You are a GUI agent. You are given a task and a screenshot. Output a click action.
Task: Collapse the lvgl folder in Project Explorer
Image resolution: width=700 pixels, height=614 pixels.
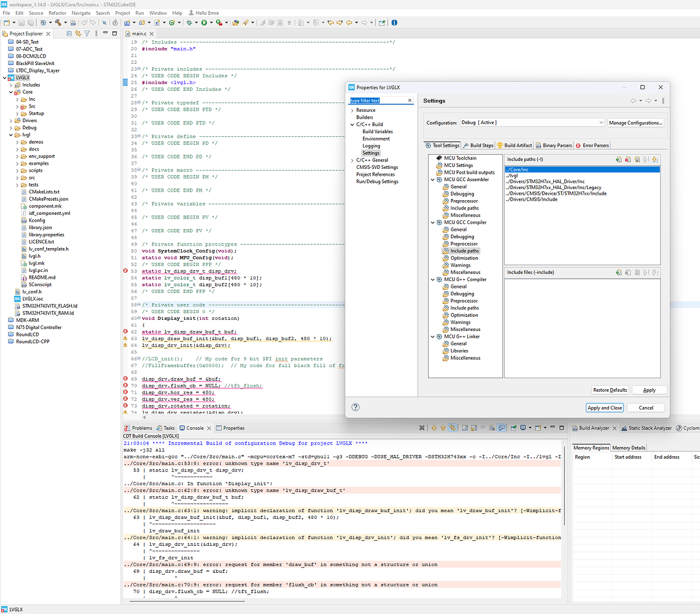point(12,134)
